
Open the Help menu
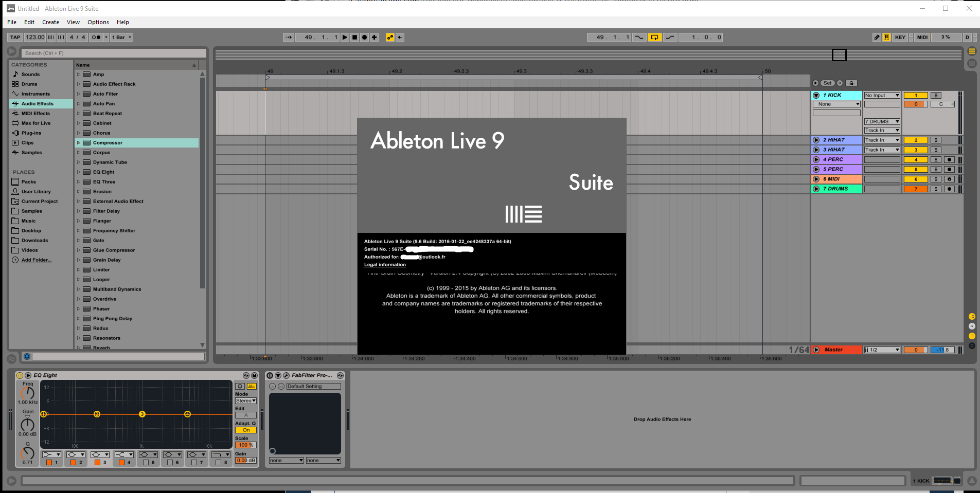point(123,22)
